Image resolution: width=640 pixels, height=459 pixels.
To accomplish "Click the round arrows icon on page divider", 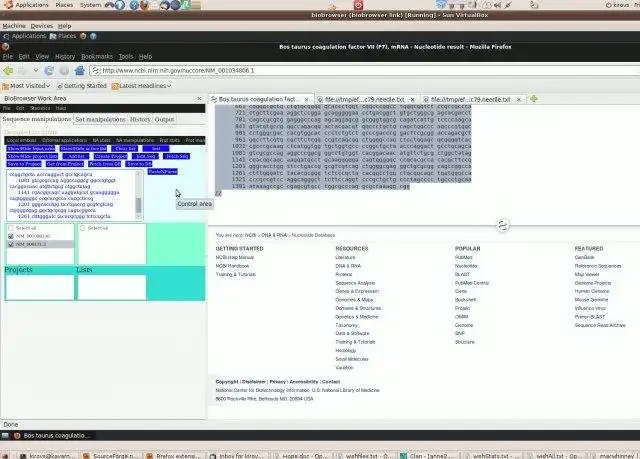I will pyautogui.click(x=502, y=225).
